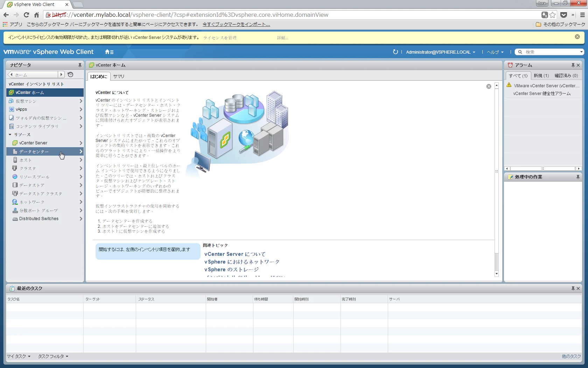This screenshot has height=368, width=588.
Task: Open ホスト resource list
Action: tap(45, 160)
